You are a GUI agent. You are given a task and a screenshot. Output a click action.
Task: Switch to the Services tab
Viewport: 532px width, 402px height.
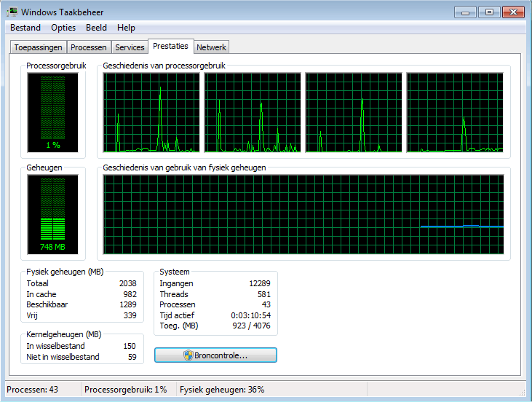[x=130, y=47]
